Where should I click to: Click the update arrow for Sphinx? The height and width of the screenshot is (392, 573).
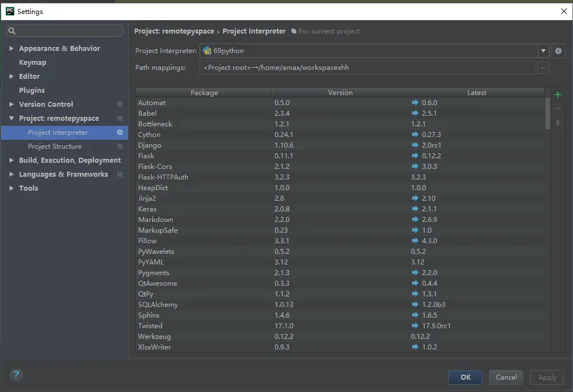pyautogui.click(x=415, y=314)
